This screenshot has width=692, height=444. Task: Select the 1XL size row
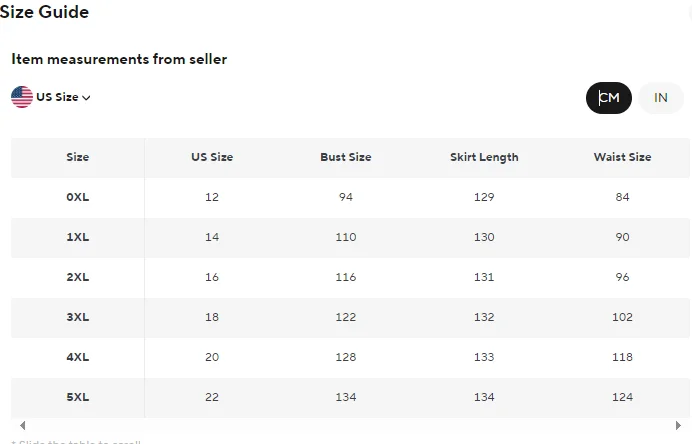350,237
